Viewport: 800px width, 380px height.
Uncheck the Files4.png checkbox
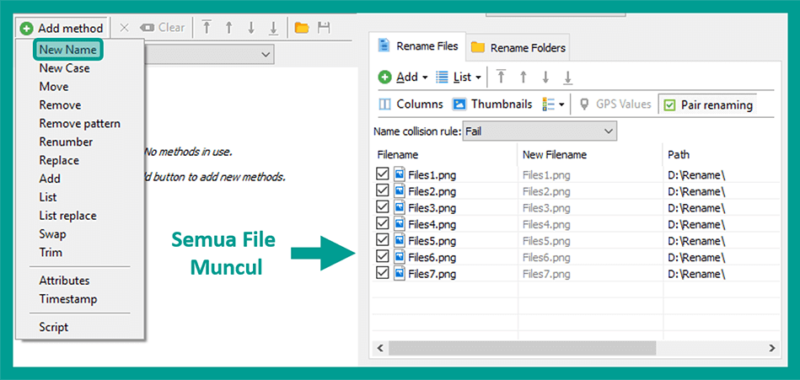tap(382, 224)
